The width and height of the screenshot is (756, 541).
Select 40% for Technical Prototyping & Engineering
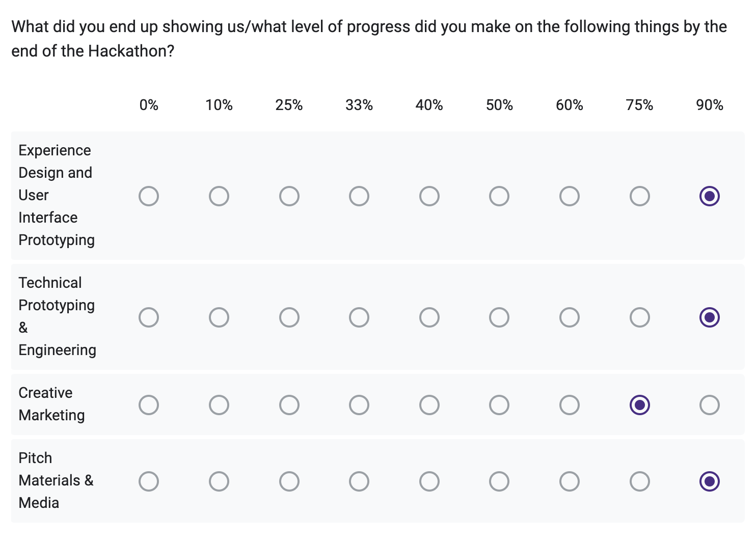click(x=429, y=317)
